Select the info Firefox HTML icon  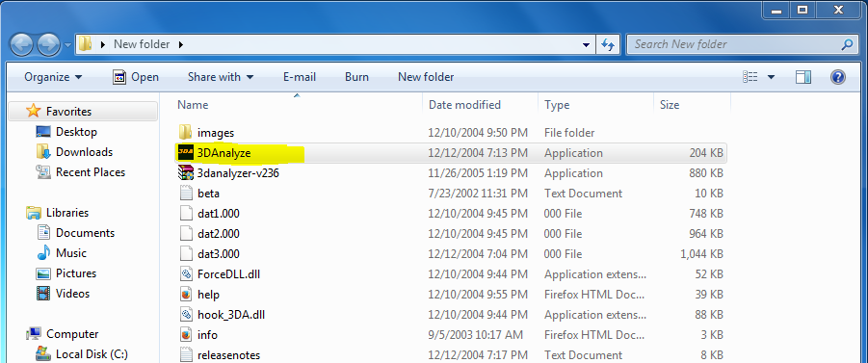[186, 335]
